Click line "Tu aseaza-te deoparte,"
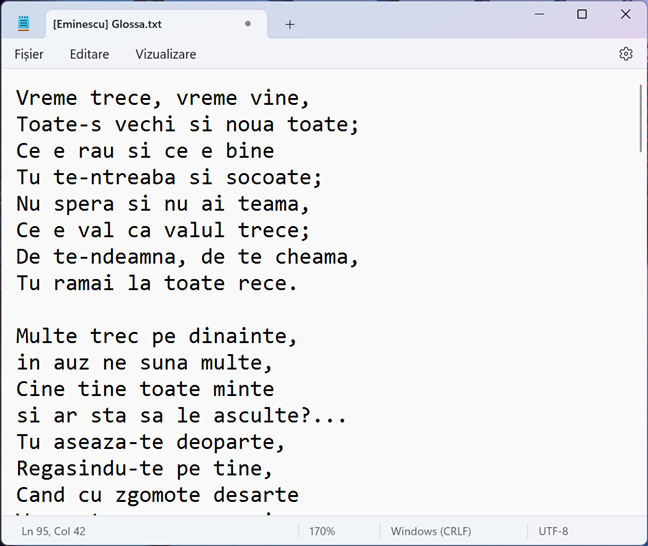648x546 pixels. 150,442
